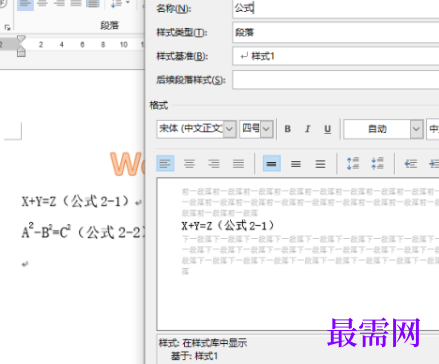Click distributed align icon in Word ribbon

point(93,4)
